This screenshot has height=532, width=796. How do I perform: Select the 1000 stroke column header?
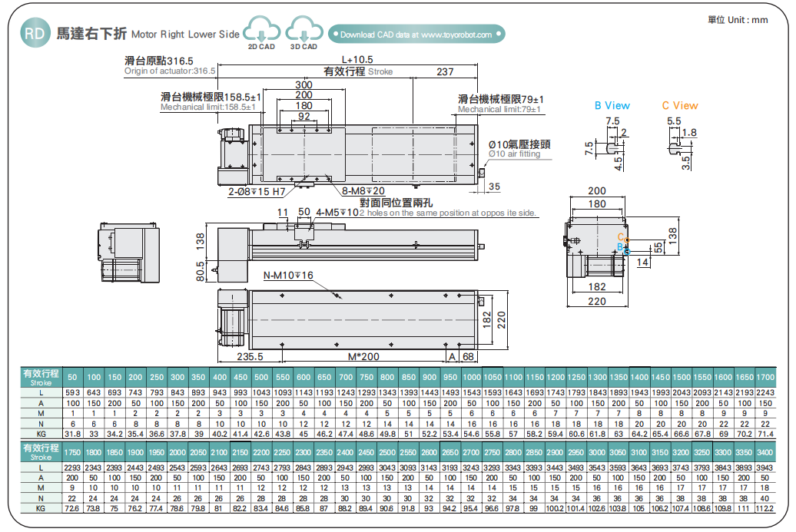pos(471,377)
